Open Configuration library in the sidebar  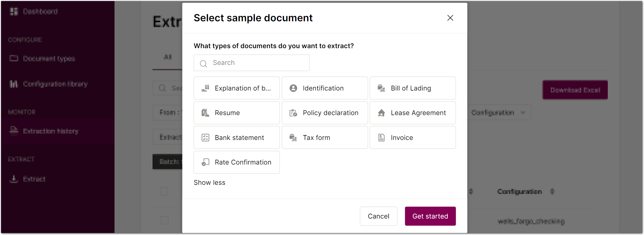pyautogui.click(x=55, y=84)
